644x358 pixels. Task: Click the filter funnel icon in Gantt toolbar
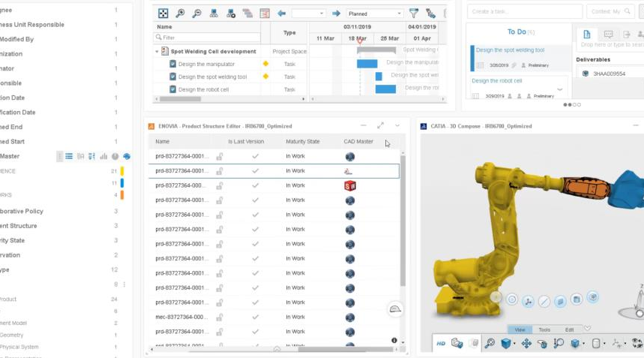(x=414, y=14)
